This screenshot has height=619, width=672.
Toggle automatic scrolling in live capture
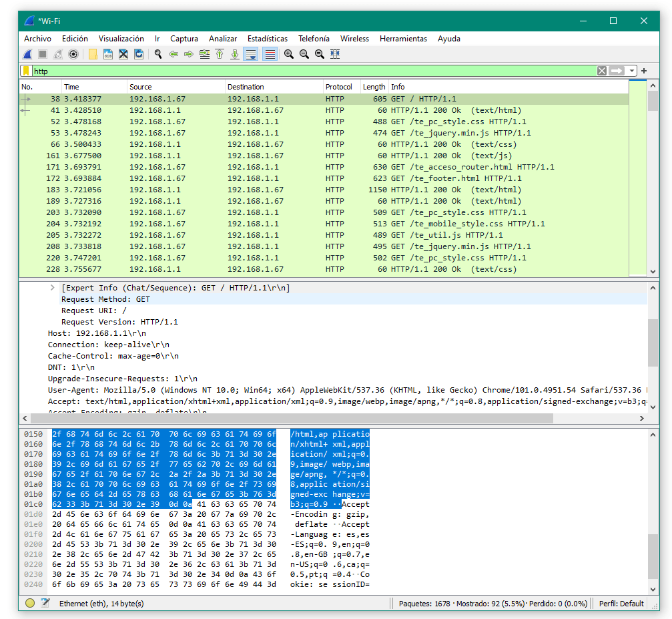250,54
